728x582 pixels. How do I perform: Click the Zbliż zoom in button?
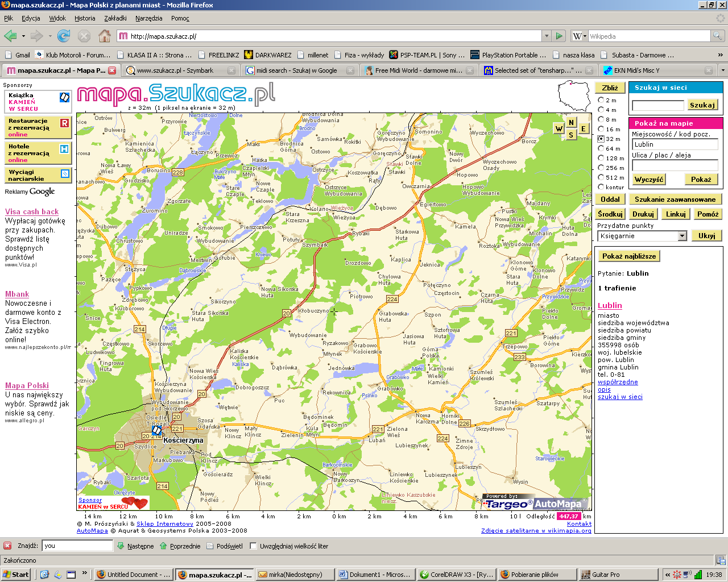click(610, 88)
